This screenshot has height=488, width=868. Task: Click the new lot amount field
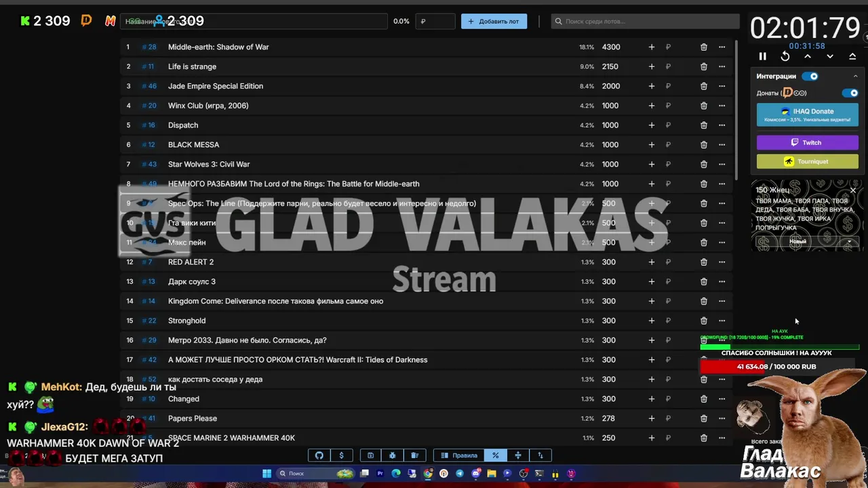point(435,21)
